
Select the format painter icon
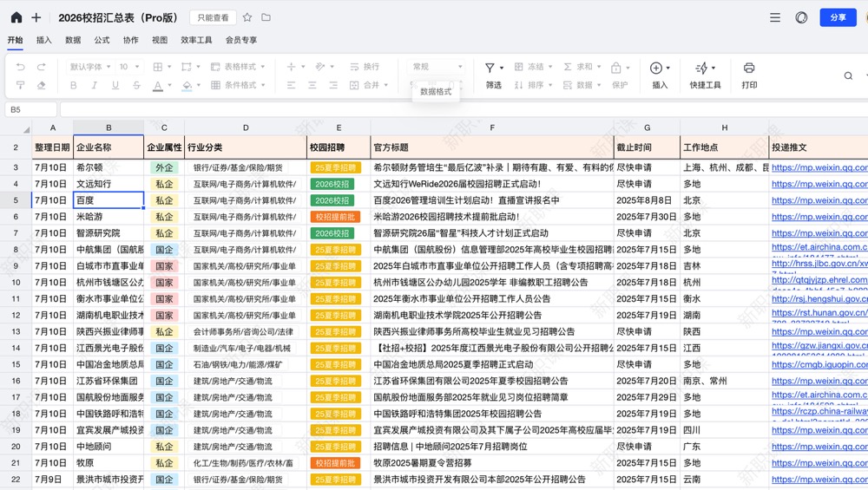[x=21, y=85]
